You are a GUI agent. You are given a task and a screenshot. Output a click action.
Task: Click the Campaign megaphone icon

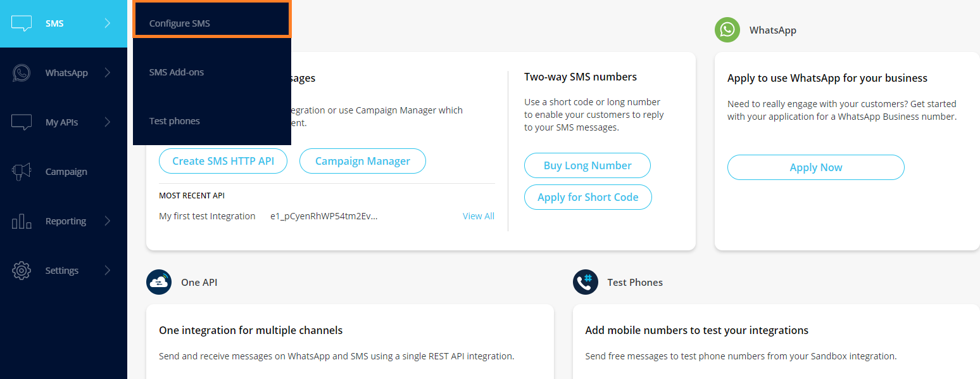pos(22,172)
